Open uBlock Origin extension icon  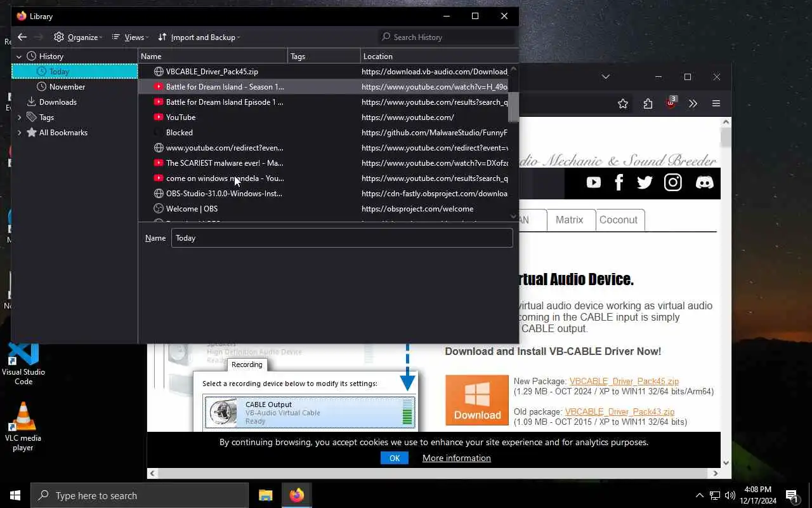click(671, 103)
